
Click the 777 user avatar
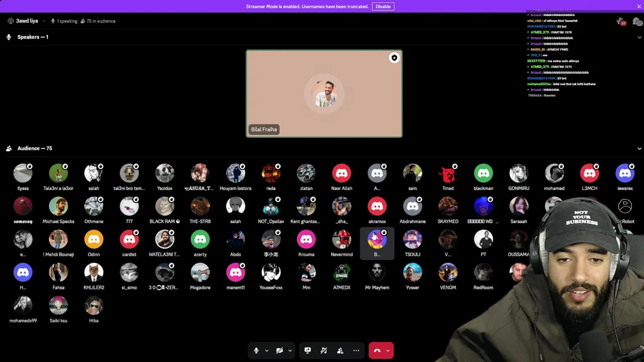pyautogui.click(x=129, y=206)
